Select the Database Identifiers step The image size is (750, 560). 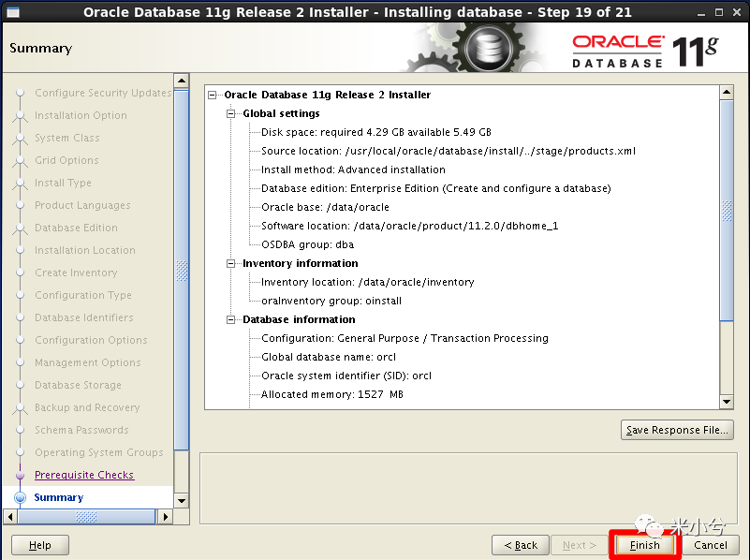pyautogui.click(x=83, y=317)
